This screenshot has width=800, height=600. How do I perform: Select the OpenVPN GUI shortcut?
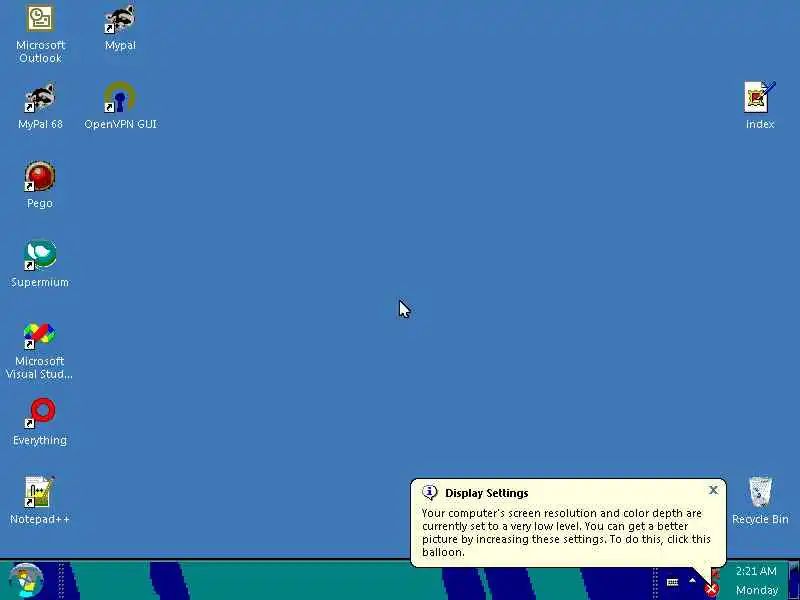coord(120,107)
